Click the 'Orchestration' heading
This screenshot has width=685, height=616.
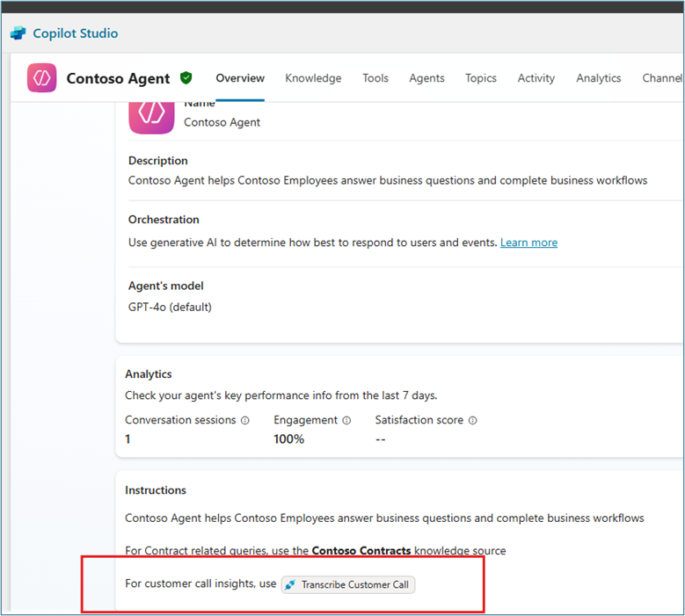(164, 220)
